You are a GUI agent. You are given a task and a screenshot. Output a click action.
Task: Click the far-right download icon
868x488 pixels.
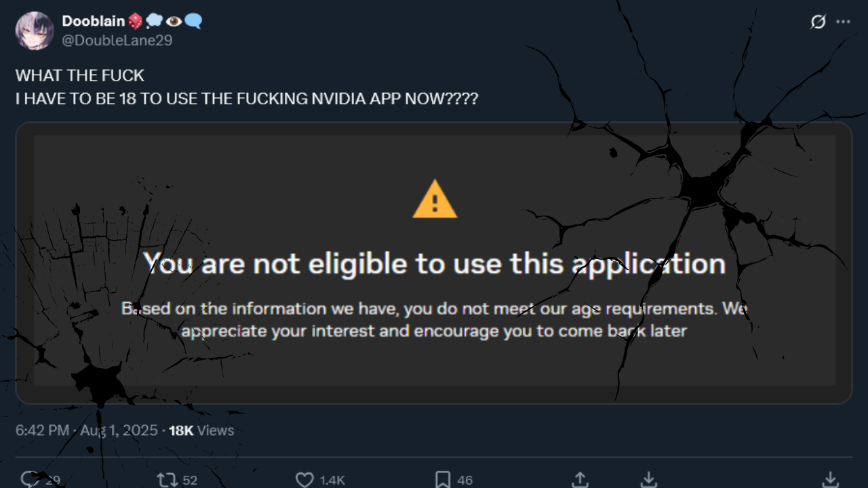pos(830,480)
